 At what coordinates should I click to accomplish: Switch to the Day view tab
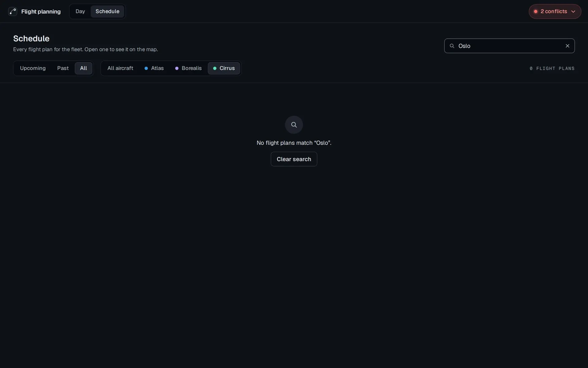click(80, 11)
